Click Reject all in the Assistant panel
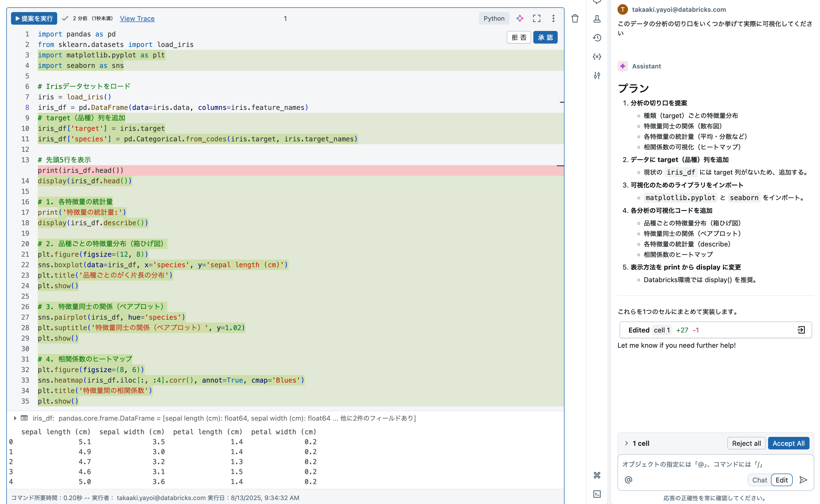 (x=746, y=443)
